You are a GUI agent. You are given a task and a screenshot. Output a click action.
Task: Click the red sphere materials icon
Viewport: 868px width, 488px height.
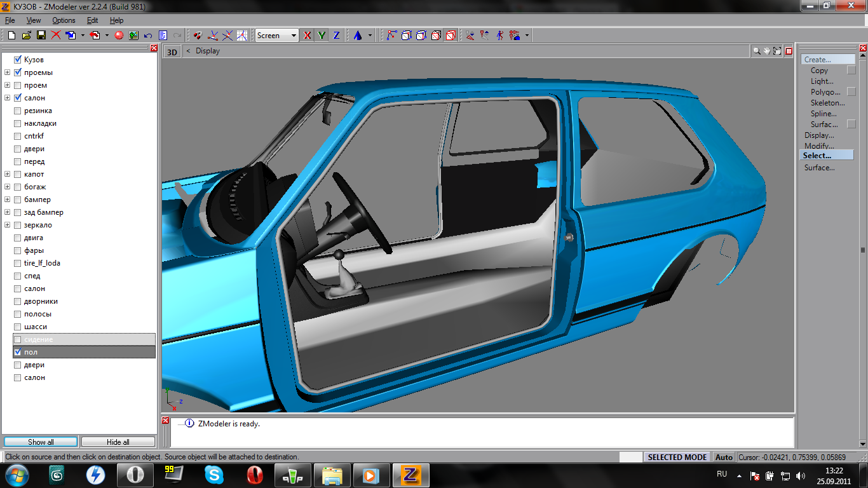119,36
